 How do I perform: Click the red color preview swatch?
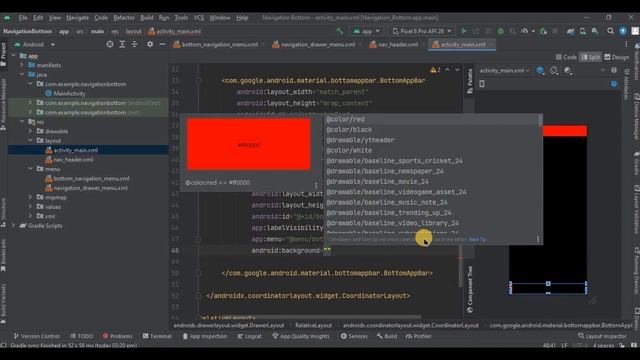pyautogui.click(x=249, y=144)
